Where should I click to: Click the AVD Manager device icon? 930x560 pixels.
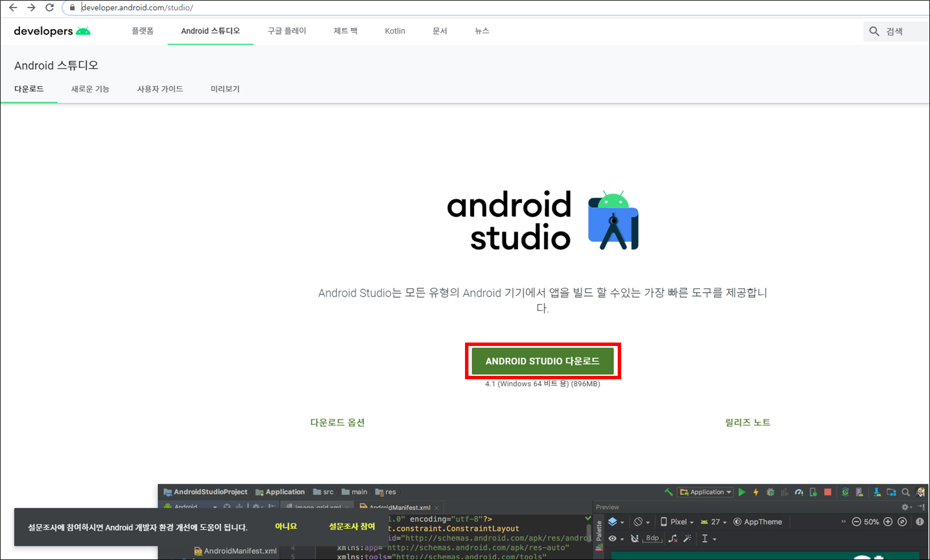pos(859,492)
